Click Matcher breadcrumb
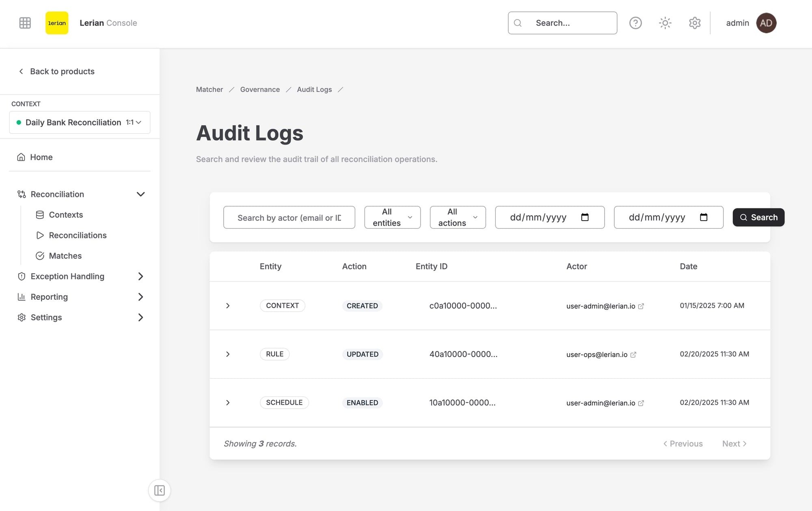 click(209, 89)
